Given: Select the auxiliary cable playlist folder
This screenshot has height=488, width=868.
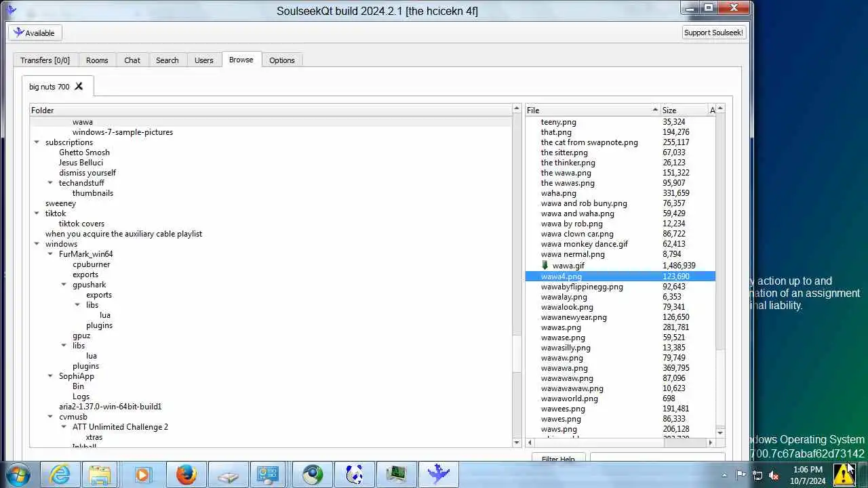Looking at the screenshot, I should [123, 234].
